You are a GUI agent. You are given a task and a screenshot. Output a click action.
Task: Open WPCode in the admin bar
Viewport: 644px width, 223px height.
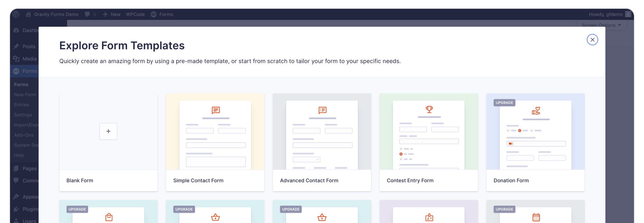[x=135, y=14]
